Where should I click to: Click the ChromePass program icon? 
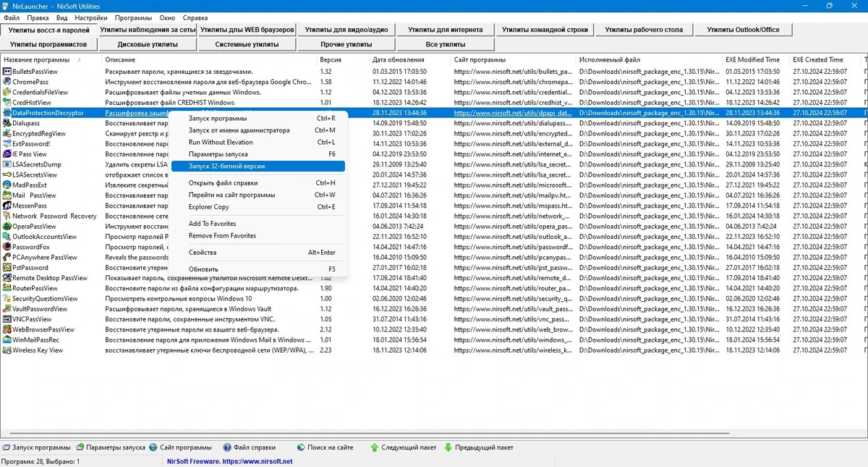(7, 82)
